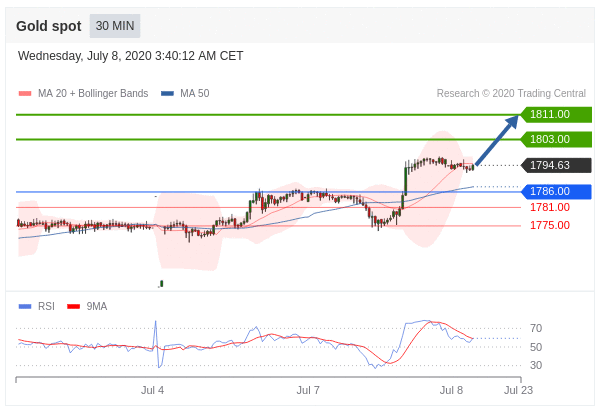Screen dimensions: 600x406
Task: Click the 'RSI' legend label
Action: point(46,307)
